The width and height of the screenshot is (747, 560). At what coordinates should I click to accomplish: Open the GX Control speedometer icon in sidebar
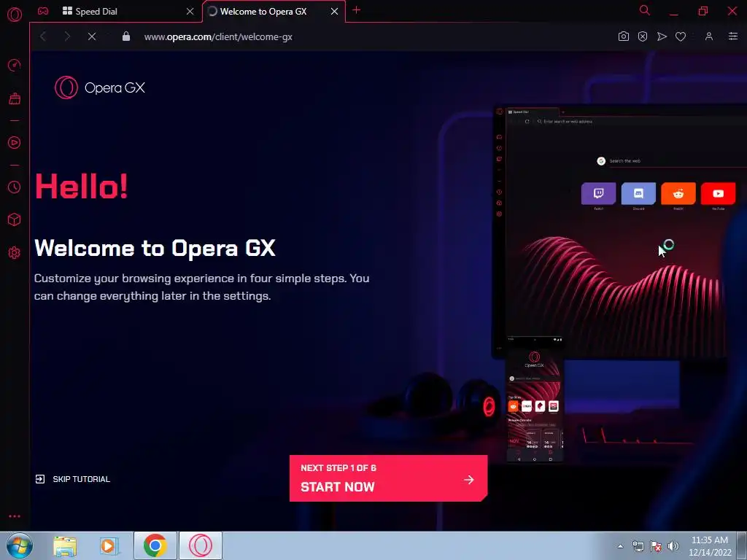point(15,65)
